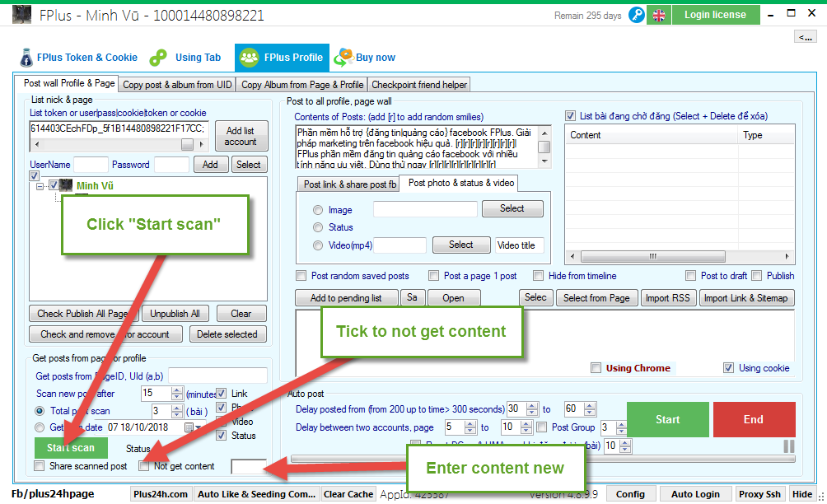
Task: Click the Delay posted to 60 spinner arrows
Action: click(x=590, y=409)
